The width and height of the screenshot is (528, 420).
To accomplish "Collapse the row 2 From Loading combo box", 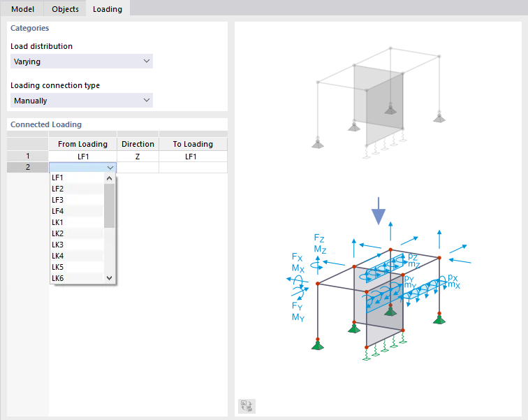I will [x=110, y=168].
